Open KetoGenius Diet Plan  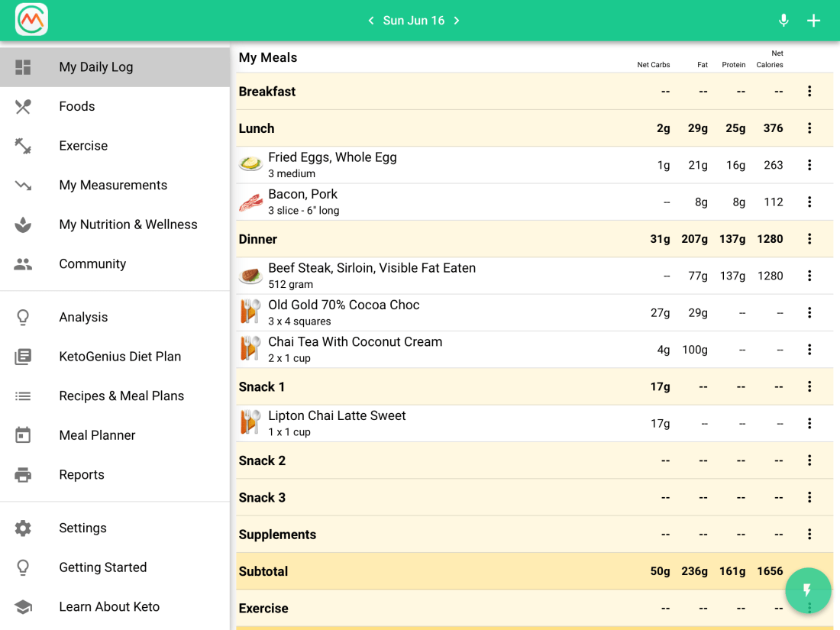point(120,357)
